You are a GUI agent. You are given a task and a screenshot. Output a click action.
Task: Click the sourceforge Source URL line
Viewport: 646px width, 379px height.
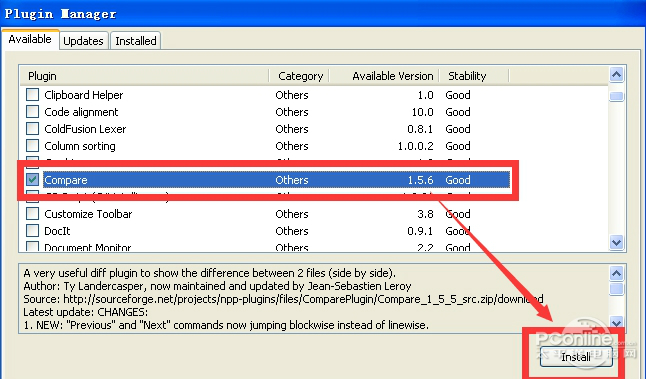[x=283, y=299]
